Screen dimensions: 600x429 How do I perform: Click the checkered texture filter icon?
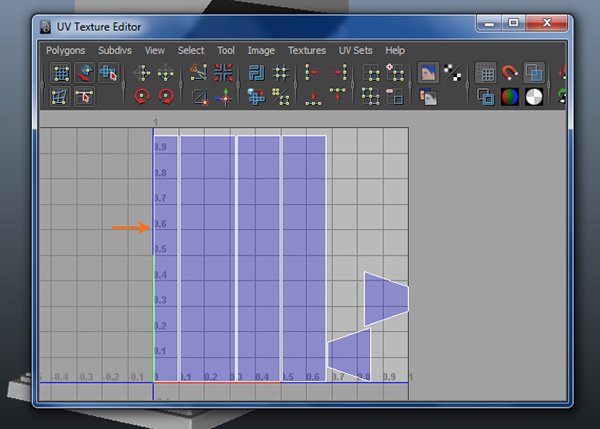(452, 73)
